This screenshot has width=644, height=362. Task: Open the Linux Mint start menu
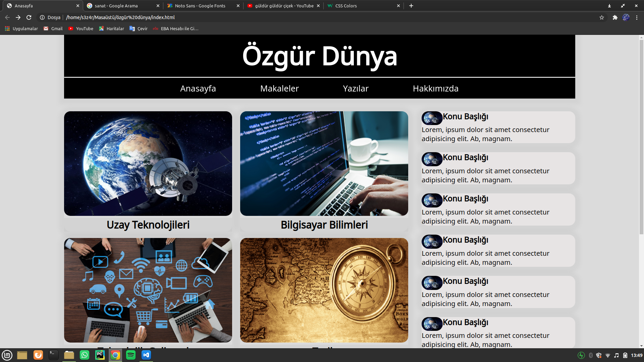(x=7, y=355)
